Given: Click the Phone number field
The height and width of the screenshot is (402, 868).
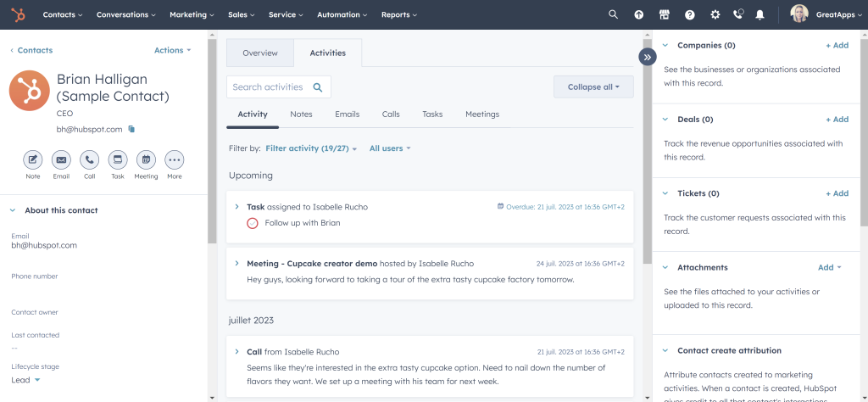Looking at the screenshot, I should (x=103, y=282).
